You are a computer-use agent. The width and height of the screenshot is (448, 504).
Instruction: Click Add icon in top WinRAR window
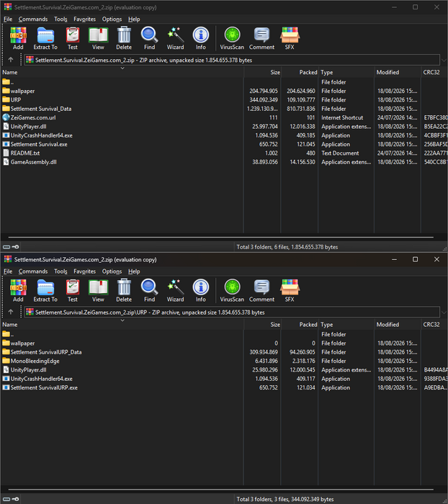[18, 38]
